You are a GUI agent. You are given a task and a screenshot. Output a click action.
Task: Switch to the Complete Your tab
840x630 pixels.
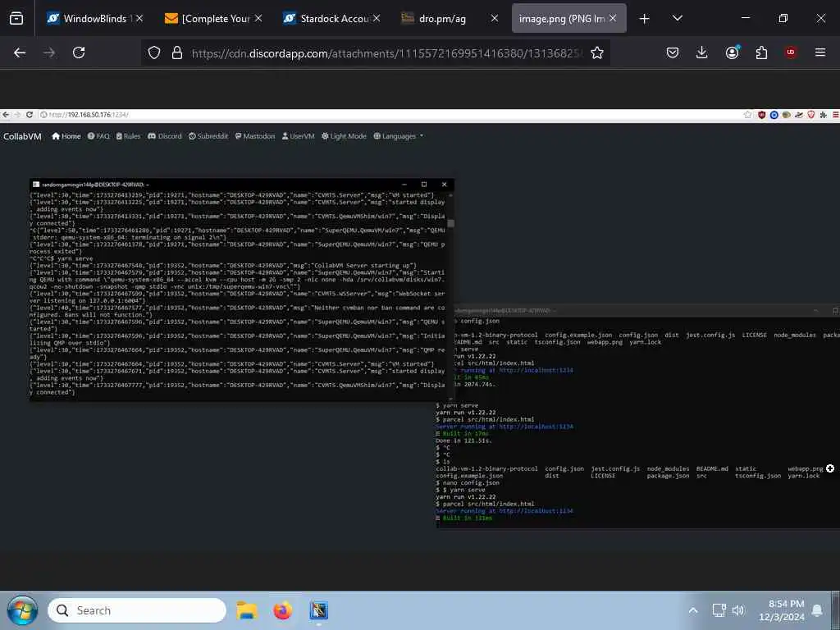point(213,19)
